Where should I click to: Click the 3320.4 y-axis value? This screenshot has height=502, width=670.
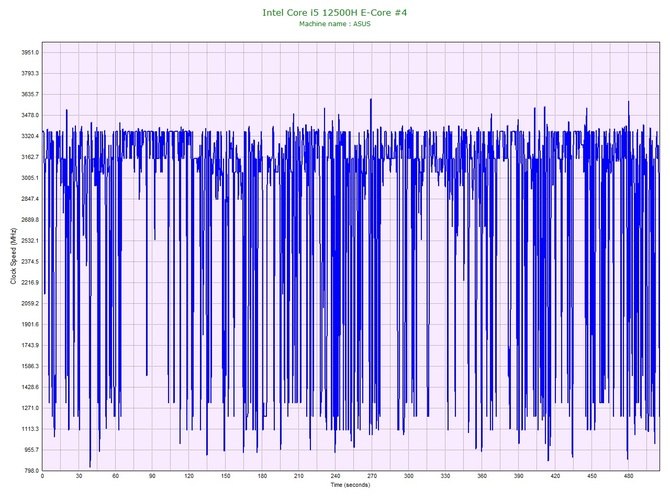click(30, 136)
